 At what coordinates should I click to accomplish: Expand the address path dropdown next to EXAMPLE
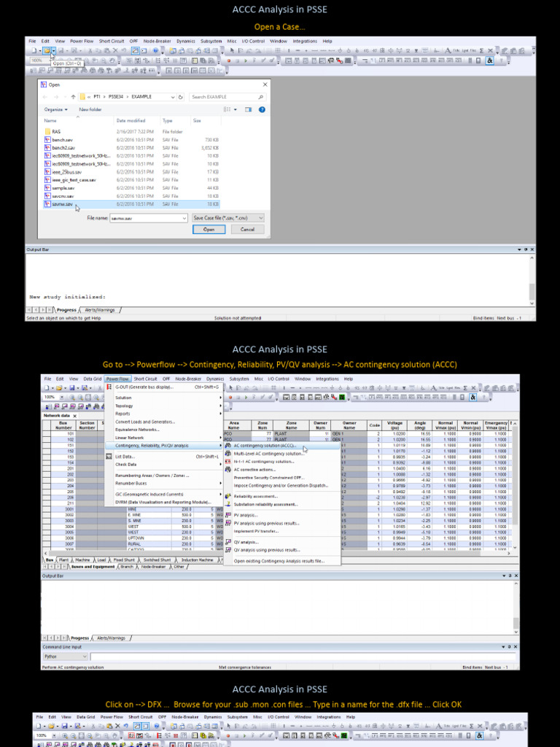pyautogui.click(x=173, y=97)
